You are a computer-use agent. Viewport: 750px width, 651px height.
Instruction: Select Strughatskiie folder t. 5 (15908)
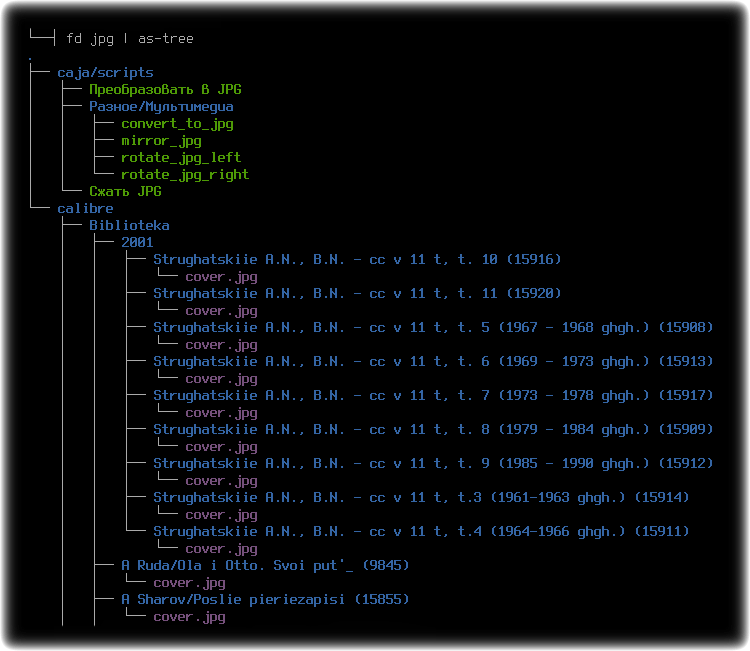[433, 328]
